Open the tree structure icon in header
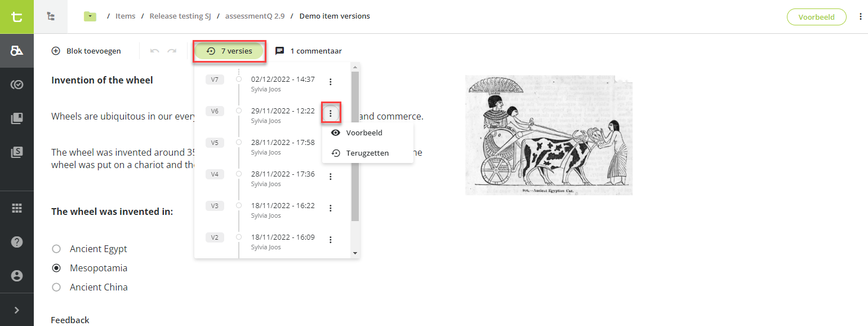Viewport: 868px width, 326px height. tap(51, 17)
